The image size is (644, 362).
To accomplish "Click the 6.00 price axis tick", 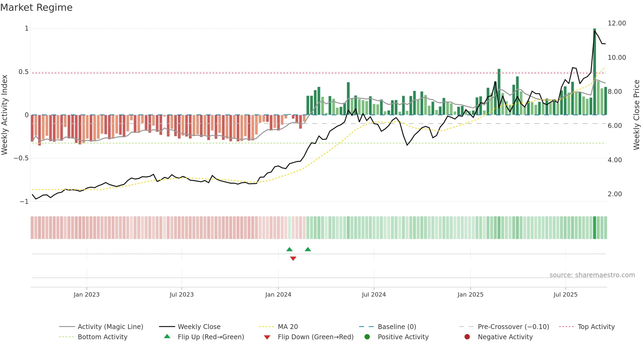I will [x=615, y=126].
